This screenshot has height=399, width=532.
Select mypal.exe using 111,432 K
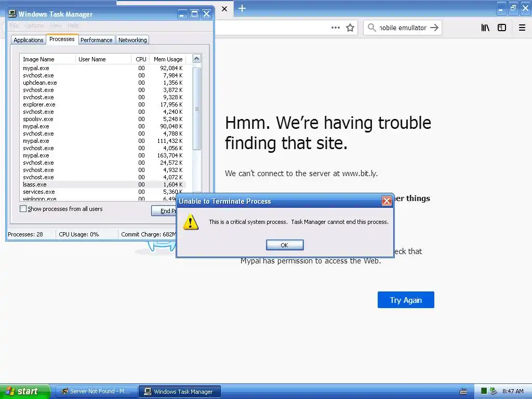click(103, 141)
